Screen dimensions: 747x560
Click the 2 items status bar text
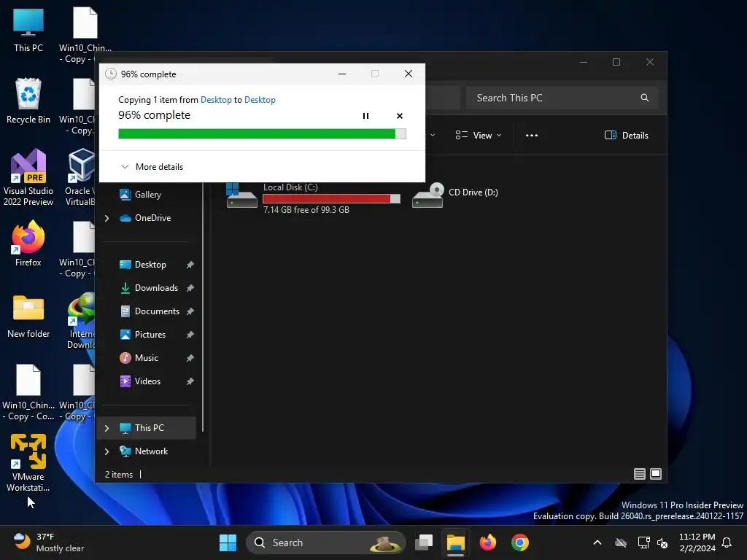[119, 474]
